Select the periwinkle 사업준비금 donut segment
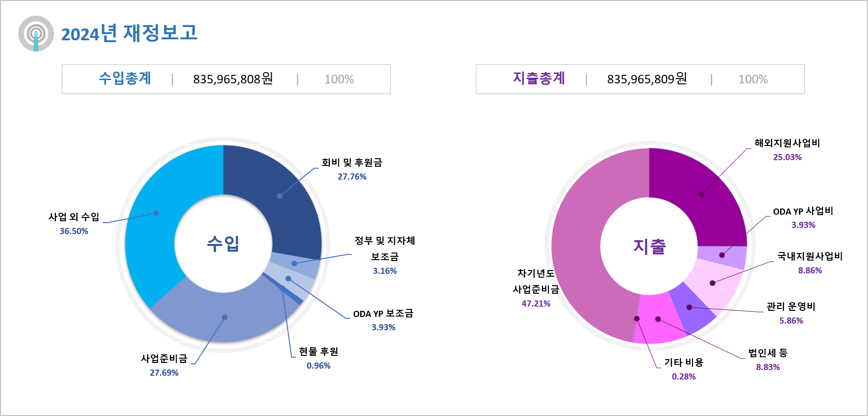The height and width of the screenshot is (416, 868). point(224,317)
